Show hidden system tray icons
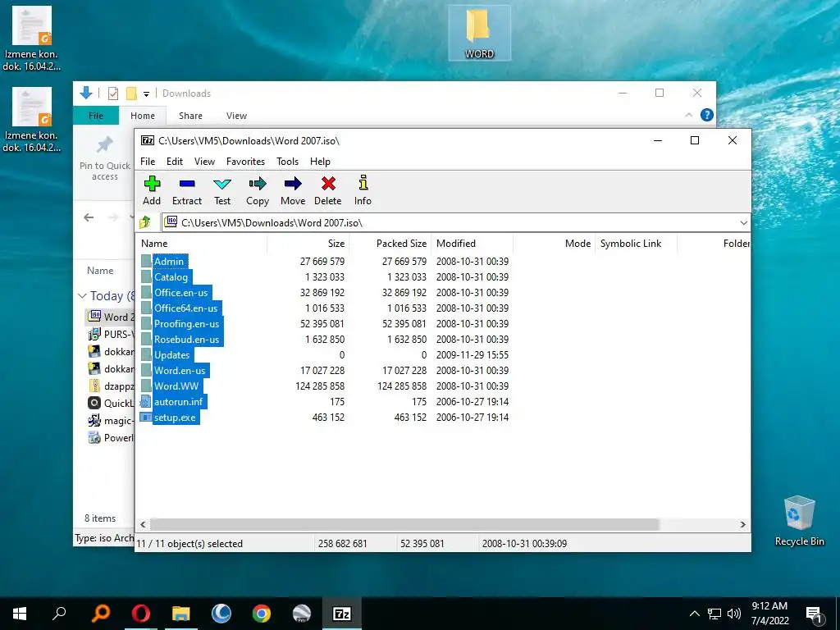The height and width of the screenshot is (630, 840). (694, 614)
